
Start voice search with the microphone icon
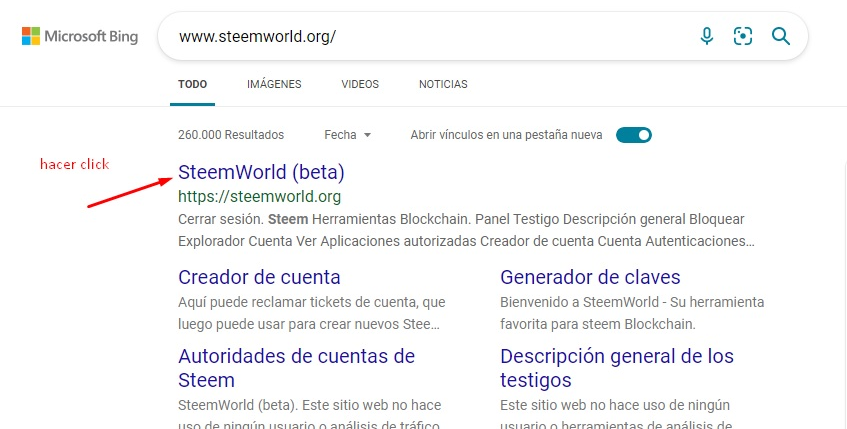(707, 36)
